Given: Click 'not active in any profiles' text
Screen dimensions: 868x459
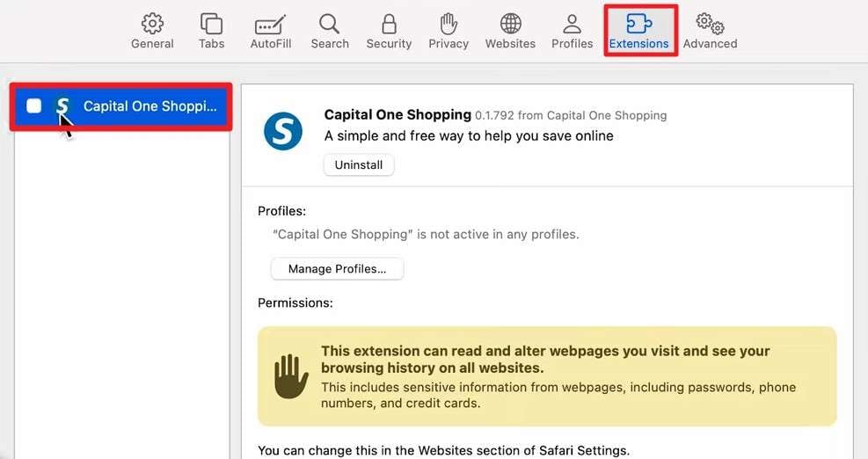Looking at the screenshot, I should [x=426, y=234].
